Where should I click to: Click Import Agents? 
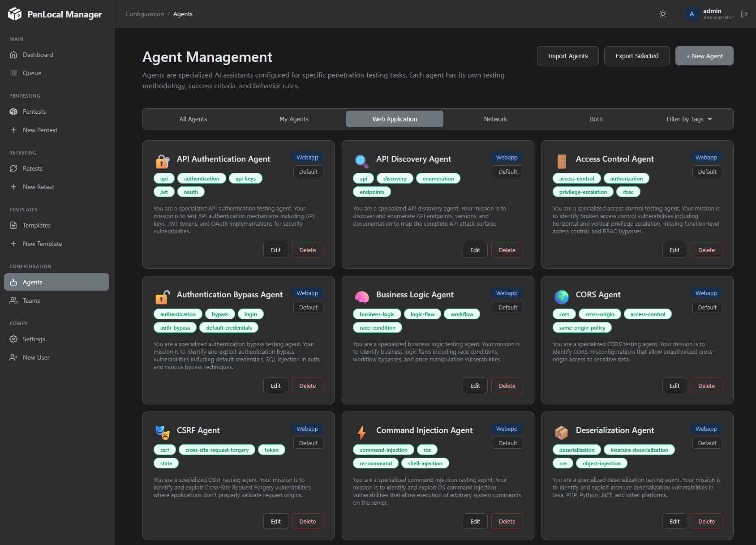[x=567, y=56]
